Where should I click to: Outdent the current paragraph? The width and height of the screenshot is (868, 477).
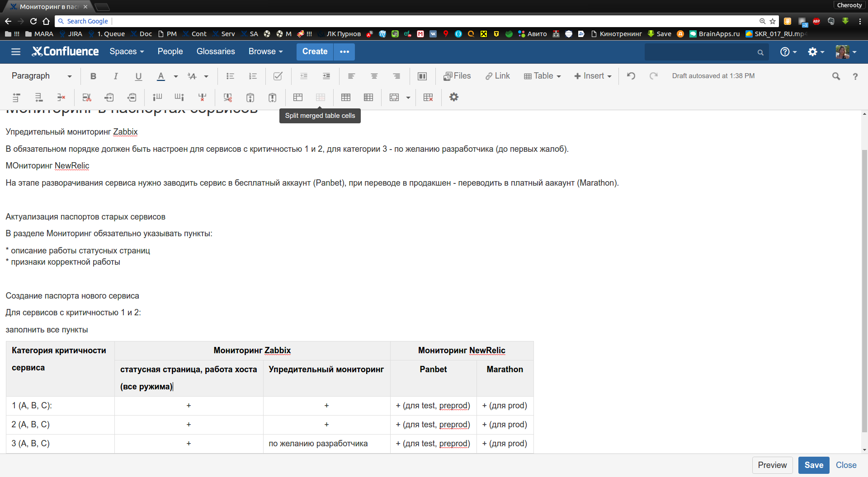[x=304, y=76]
